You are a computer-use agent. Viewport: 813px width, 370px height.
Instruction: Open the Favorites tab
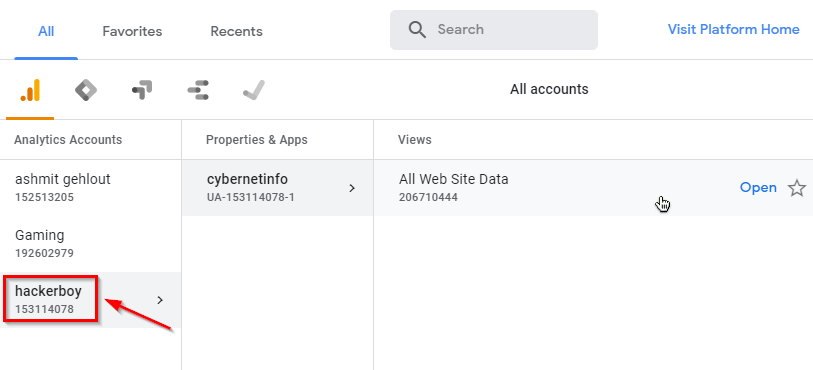click(x=132, y=31)
